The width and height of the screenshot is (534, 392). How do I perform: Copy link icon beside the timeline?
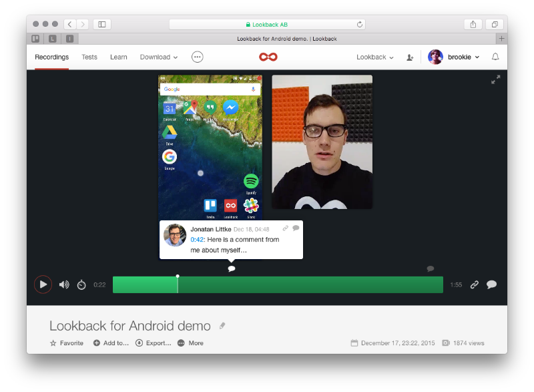point(474,284)
